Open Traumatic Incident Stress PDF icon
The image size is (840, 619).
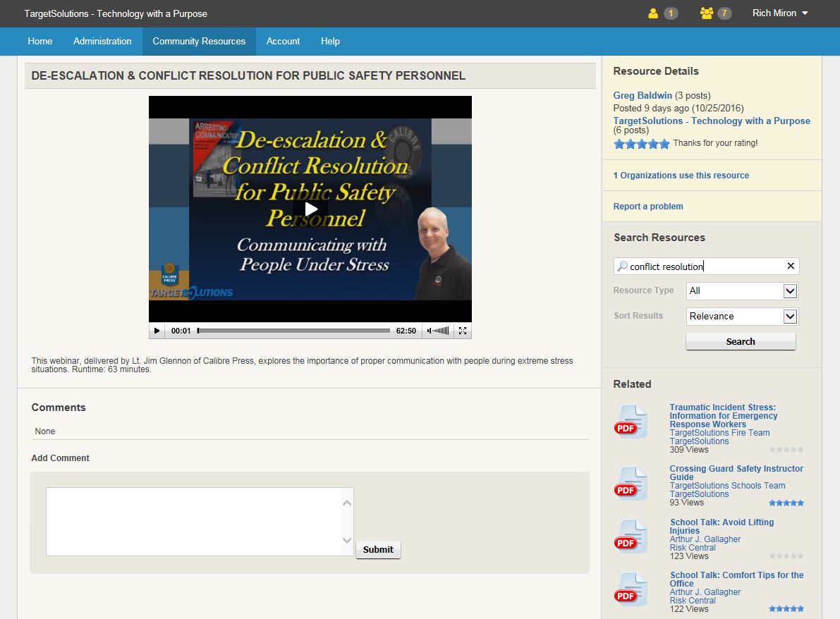pos(631,422)
